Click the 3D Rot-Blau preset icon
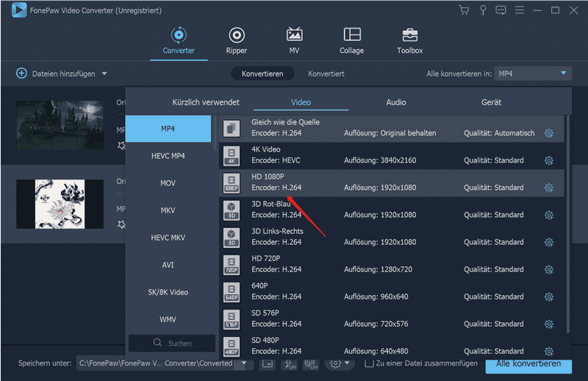 click(x=232, y=210)
